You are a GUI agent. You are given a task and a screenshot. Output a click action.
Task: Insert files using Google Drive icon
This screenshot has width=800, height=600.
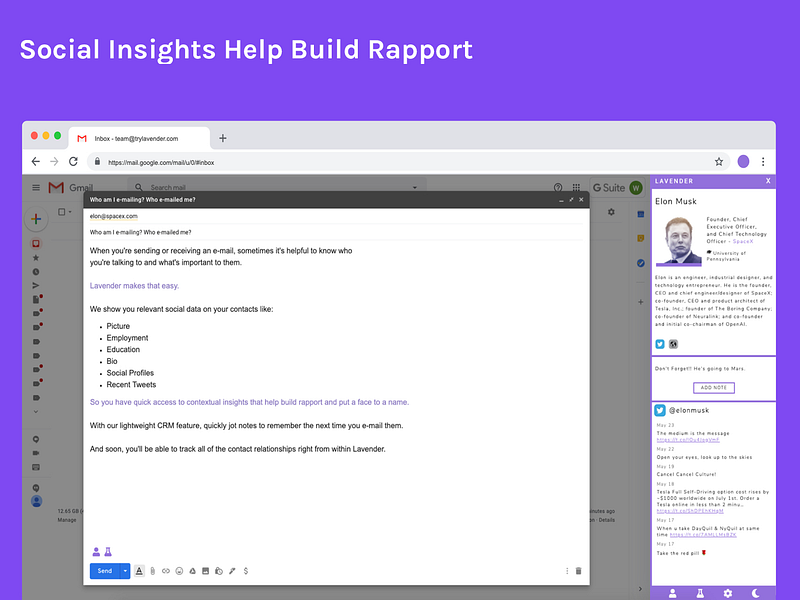tap(192, 571)
